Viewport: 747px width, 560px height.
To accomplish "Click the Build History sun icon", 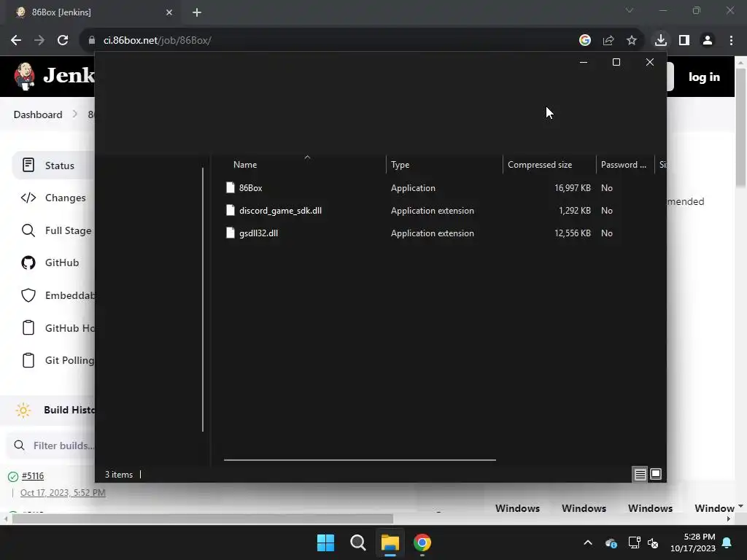I will coord(23,410).
